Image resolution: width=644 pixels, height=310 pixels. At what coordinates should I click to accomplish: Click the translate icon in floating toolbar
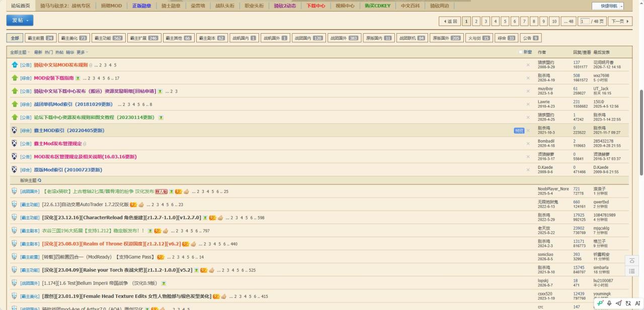(628, 303)
